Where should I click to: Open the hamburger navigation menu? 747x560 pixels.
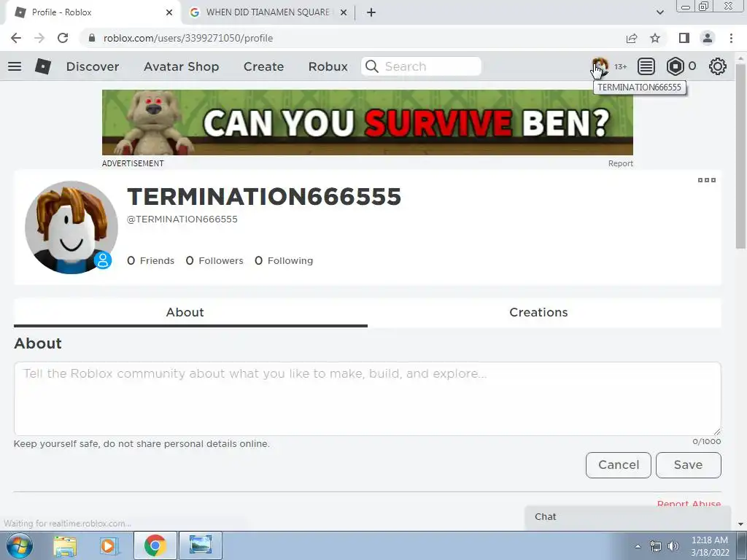tap(15, 66)
